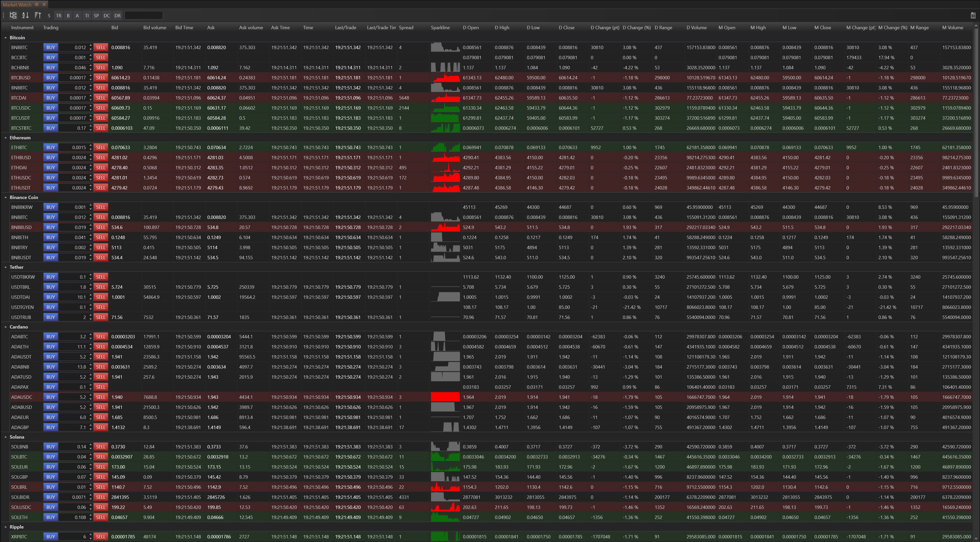This screenshot has height=542, width=980.
Task: Click BUY button for BTCBUSD
Action: click(x=51, y=78)
